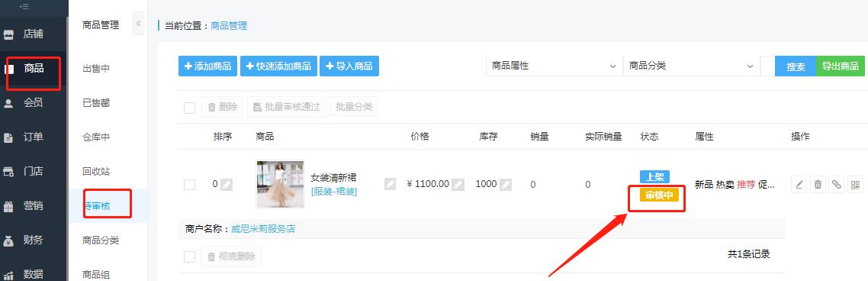This screenshot has width=868, height=281.
Task: Click the 数据 chart icon
Action: 9,276
